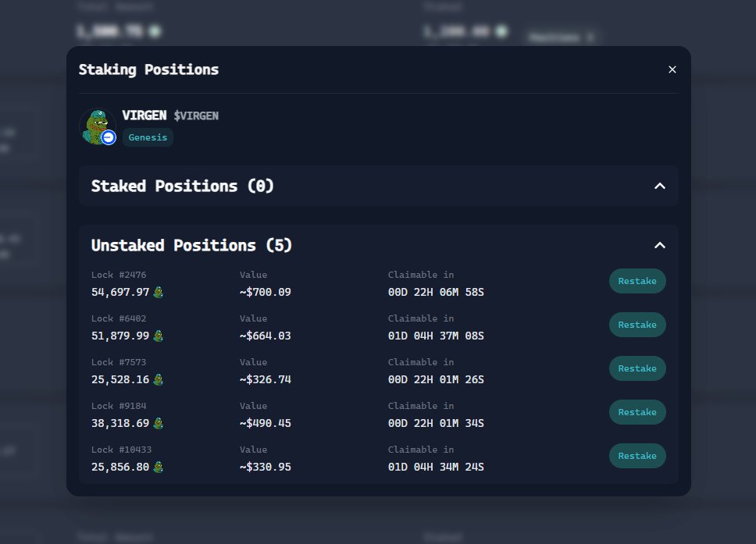Select the value ~$330.95
756x544 pixels.
(x=266, y=467)
